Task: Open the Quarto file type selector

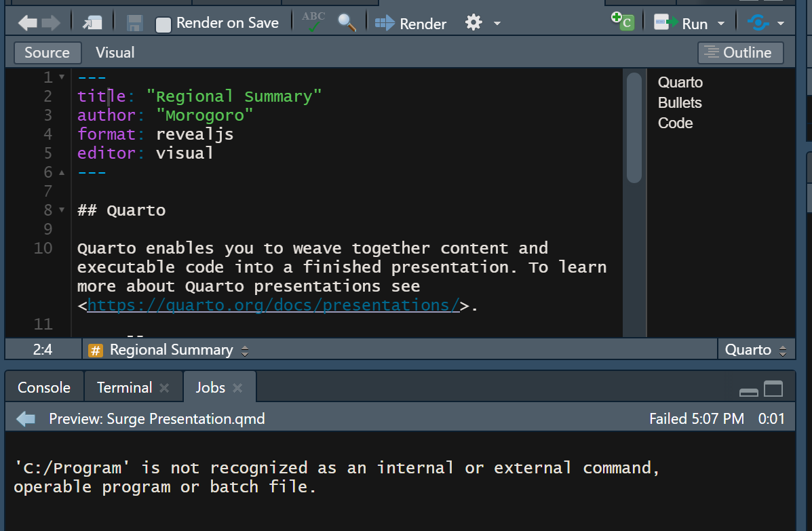Action: pos(756,350)
